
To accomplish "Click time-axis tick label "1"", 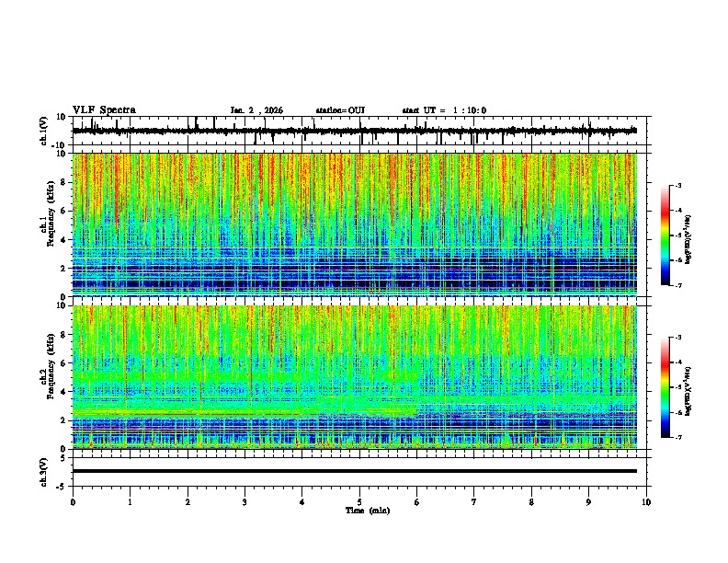I will point(130,502).
